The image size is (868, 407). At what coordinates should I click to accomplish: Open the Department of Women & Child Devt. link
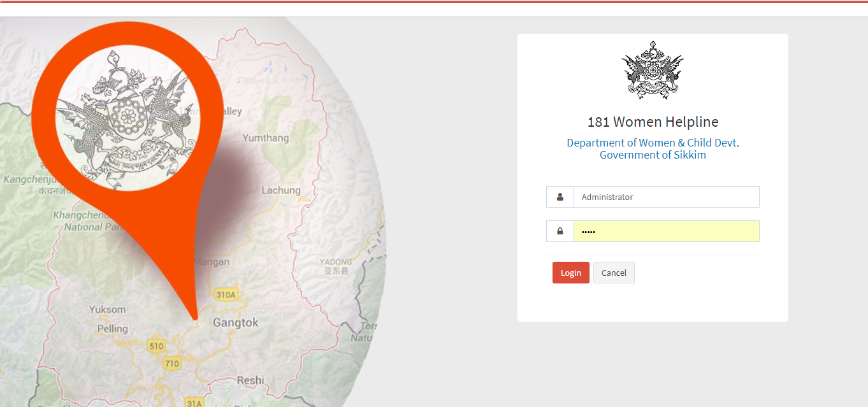(653, 143)
